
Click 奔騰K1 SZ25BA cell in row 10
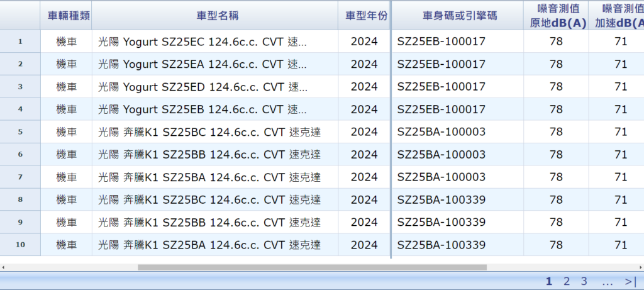coord(215,245)
